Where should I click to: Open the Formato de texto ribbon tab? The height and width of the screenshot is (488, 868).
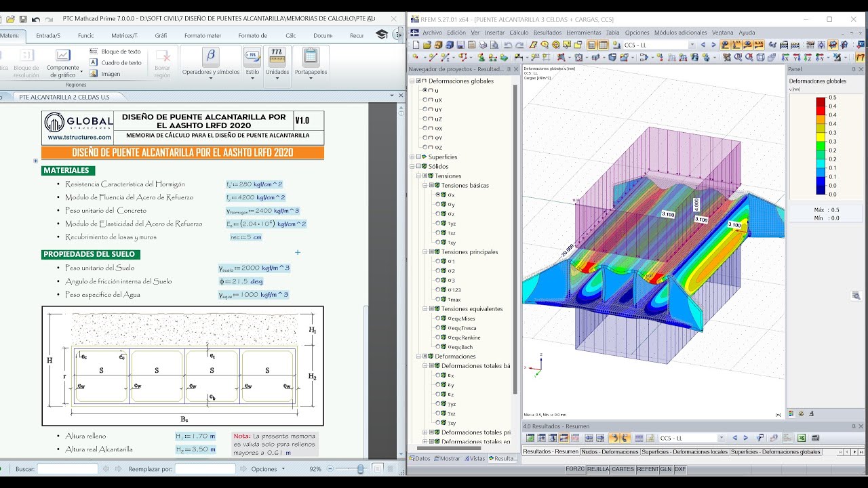pos(253,35)
